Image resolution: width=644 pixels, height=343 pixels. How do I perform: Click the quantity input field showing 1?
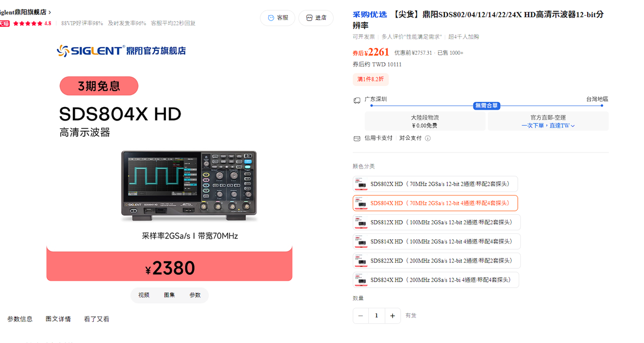(x=376, y=316)
